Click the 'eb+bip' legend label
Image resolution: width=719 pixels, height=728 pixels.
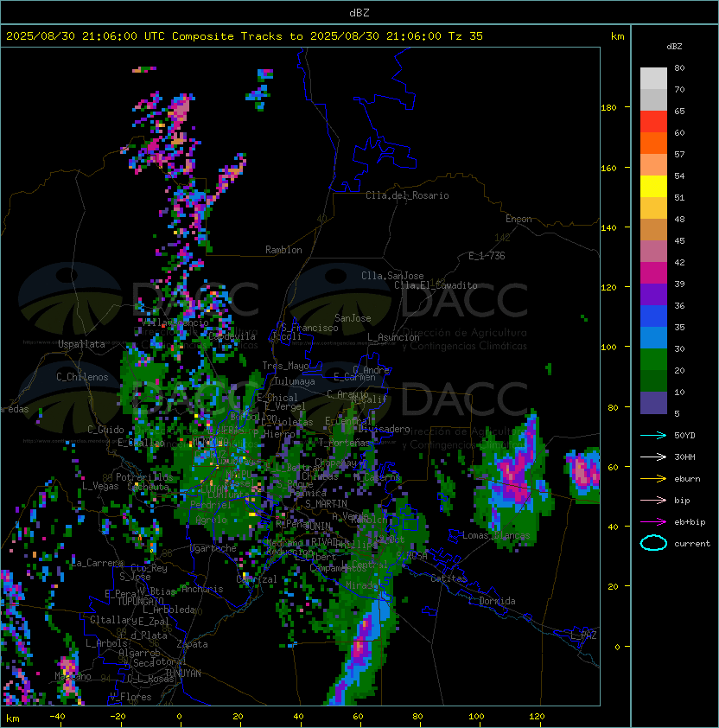[x=690, y=522]
